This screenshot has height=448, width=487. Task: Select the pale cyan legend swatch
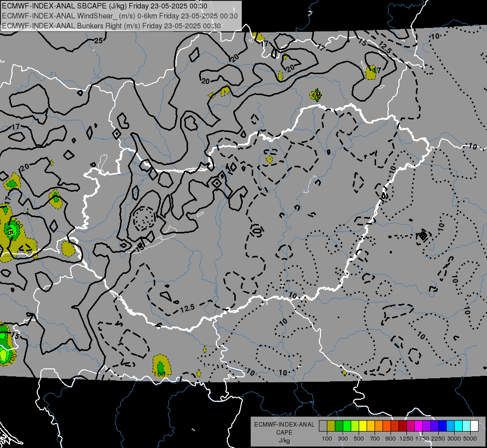(467, 426)
